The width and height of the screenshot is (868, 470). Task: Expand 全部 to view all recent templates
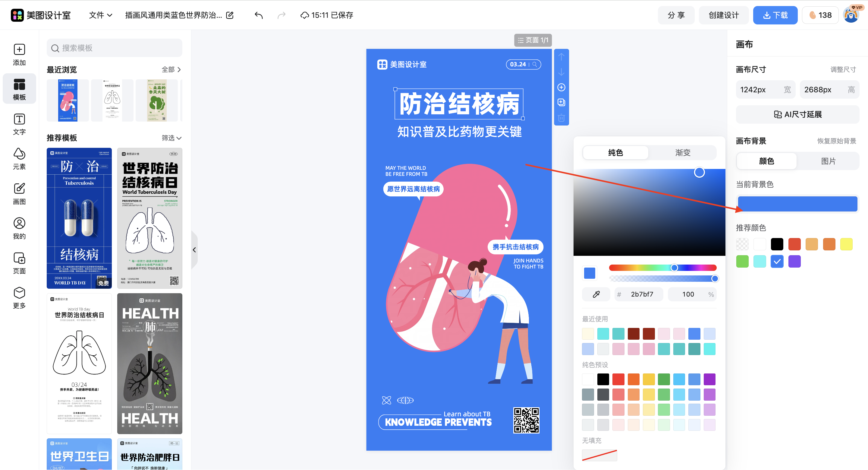pyautogui.click(x=170, y=69)
